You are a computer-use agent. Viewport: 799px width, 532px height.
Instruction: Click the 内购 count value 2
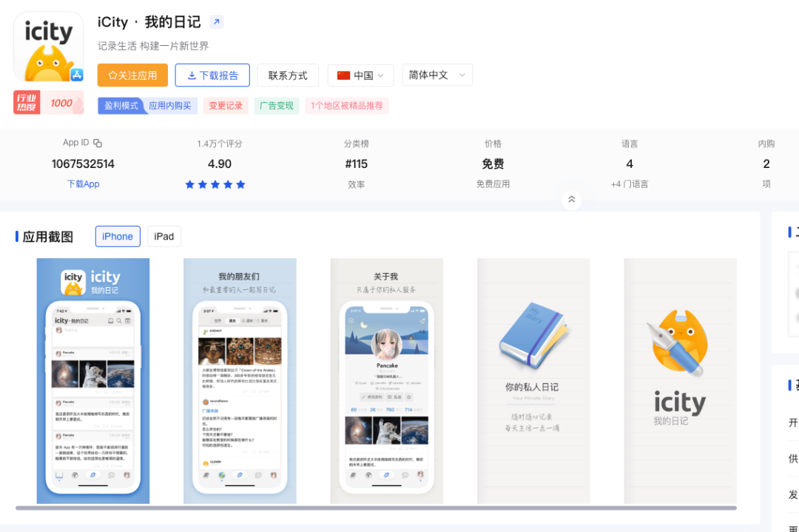766,164
